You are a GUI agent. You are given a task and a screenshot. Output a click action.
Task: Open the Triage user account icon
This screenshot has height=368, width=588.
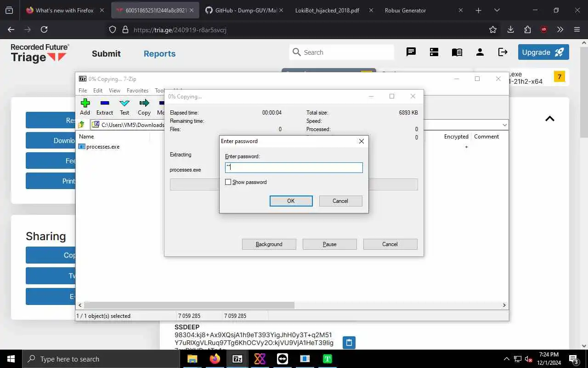point(480,52)
